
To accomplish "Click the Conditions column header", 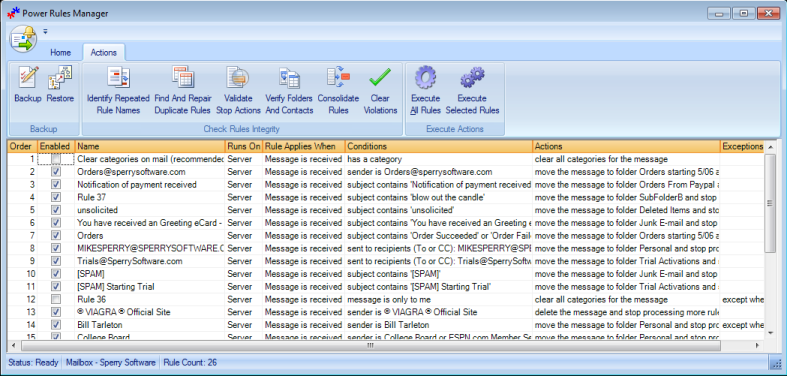I will [x=439, y=147].
